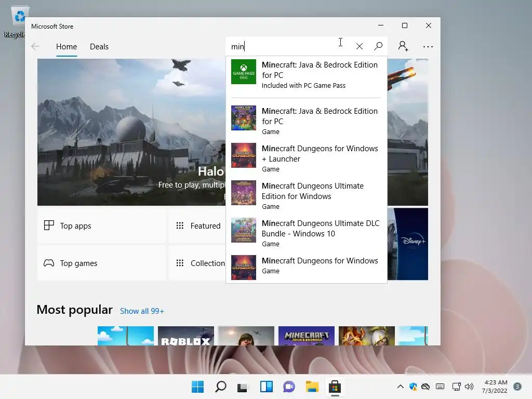The width and height of the screenshot is (532, 399).
Task: Open the notification center badge
Action: (x=517, y=387)
